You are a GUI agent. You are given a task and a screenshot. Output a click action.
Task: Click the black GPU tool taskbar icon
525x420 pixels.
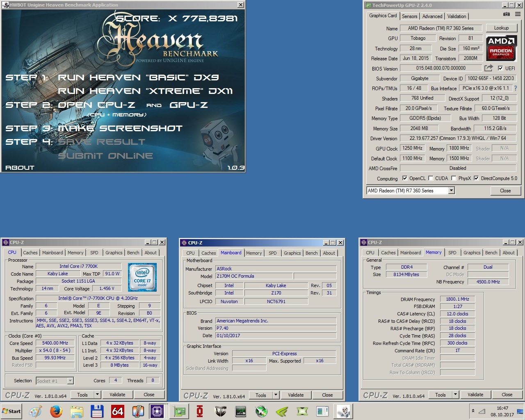(x=241, y=411)
